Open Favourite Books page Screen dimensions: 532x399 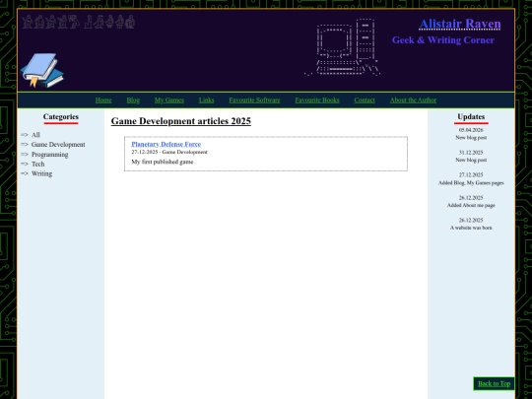(x=317, y=100)
